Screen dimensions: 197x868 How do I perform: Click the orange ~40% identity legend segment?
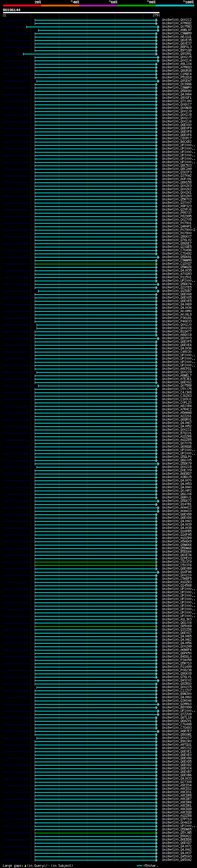(x=60, y=6)
